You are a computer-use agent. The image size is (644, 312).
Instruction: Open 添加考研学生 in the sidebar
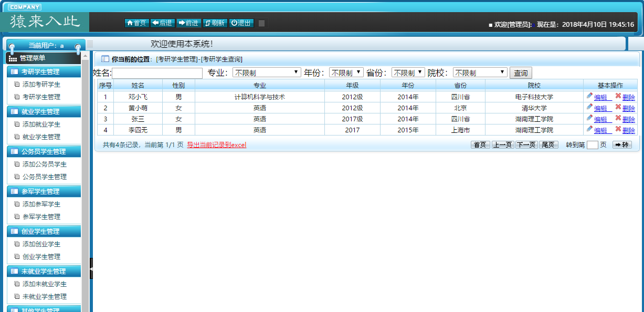click(41, 84)
